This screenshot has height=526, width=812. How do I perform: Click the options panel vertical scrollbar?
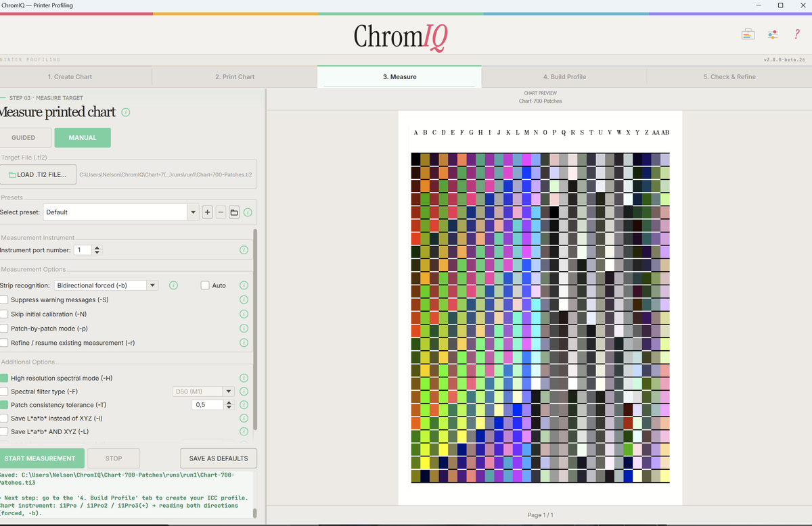[255, 329]
